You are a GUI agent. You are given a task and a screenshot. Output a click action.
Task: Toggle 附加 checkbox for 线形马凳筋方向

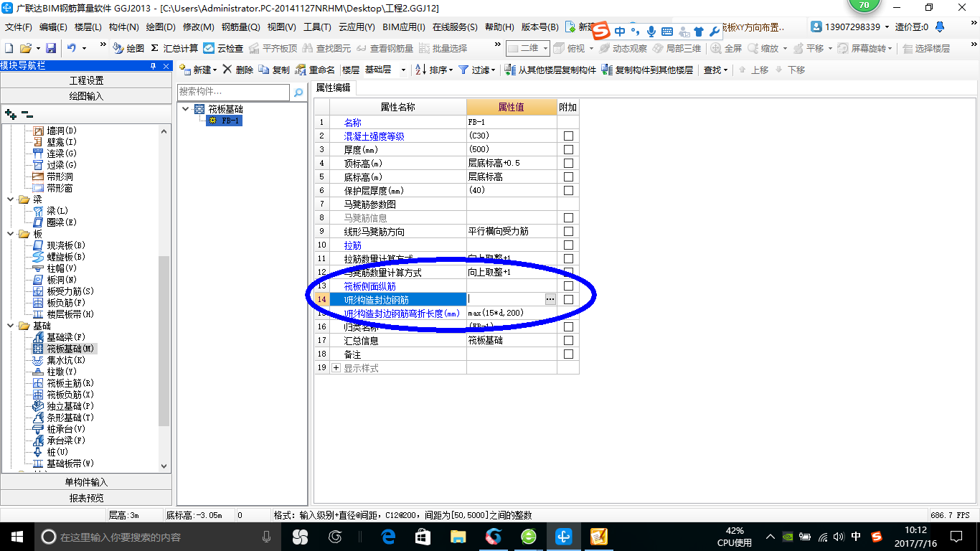[x=568, y=232]
